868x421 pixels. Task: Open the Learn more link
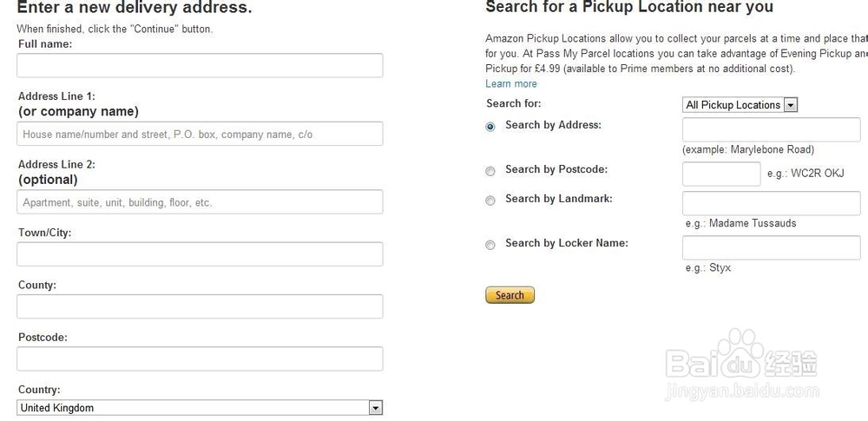point(511,84)
